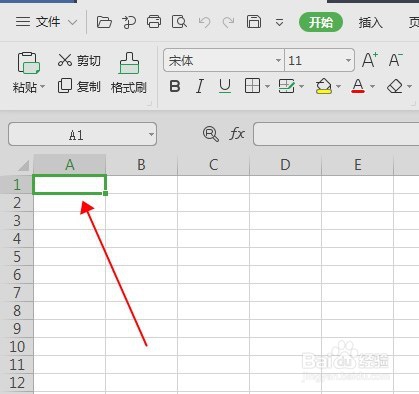
Task: Click the select-all corner triangle
Action: coord(23,165)
